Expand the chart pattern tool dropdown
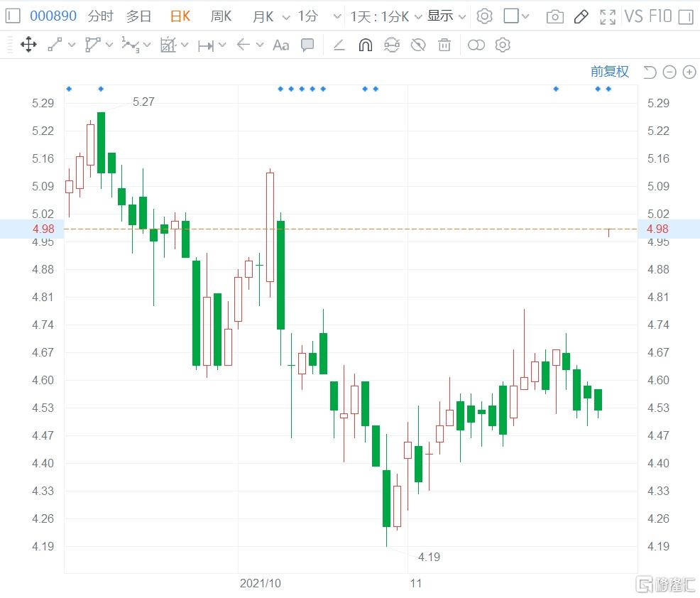Viewport: 700px width, 598px height. (x=185, y=45)
